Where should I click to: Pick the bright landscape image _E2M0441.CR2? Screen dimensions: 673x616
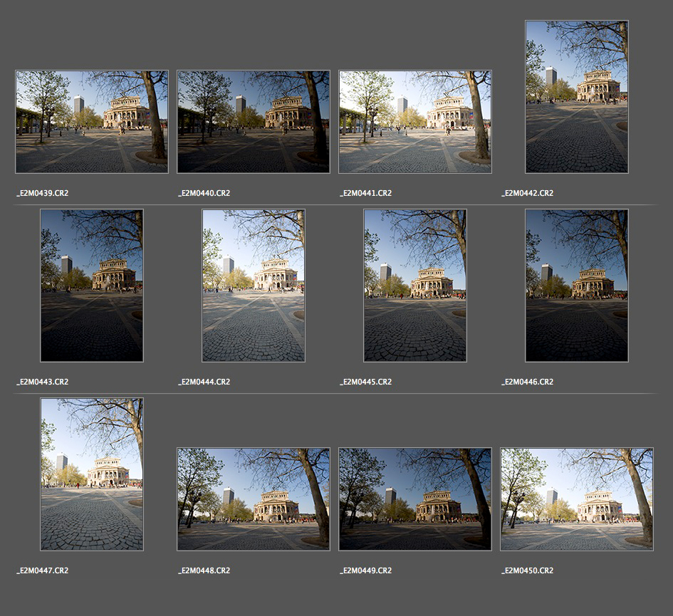tap(415, 122)
